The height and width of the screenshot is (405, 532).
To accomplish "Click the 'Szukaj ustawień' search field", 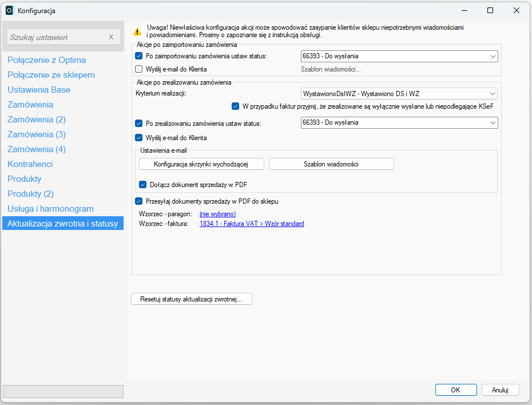I will coord(56,37).
